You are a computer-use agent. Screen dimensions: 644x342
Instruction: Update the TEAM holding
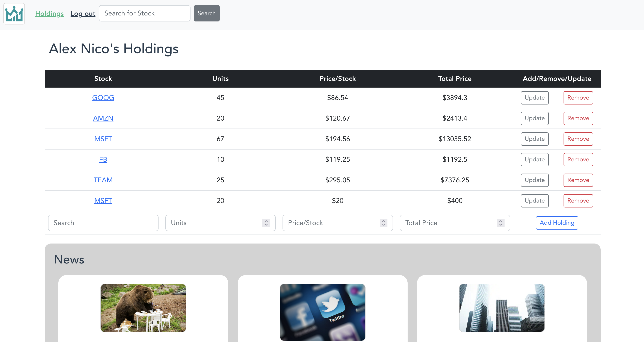tap(535, 180)
